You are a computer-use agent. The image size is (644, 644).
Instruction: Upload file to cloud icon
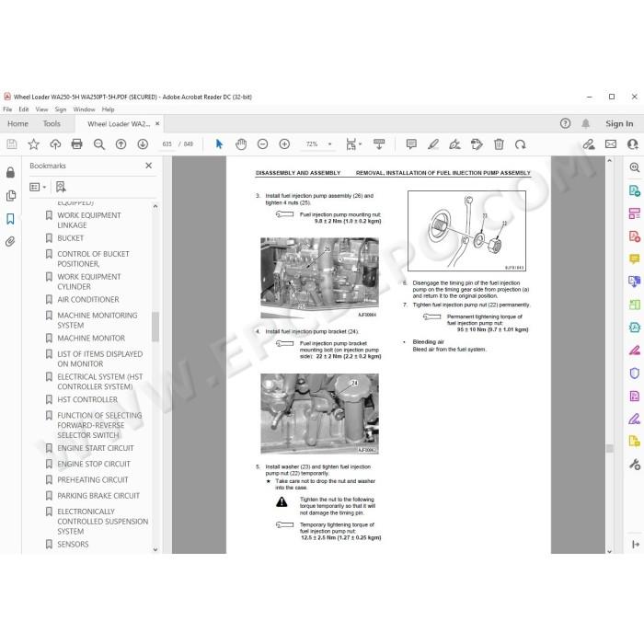coord(55,144)
